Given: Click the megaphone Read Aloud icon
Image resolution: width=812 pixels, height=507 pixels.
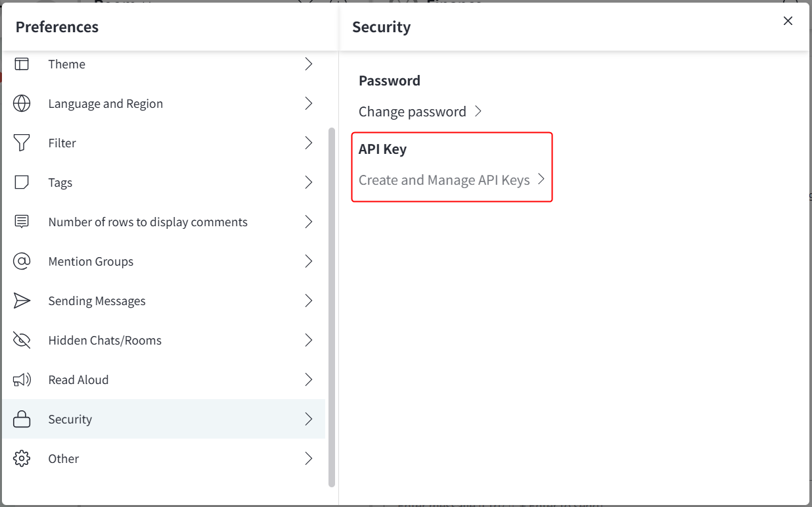Looking at the screenshot, I should point(22,379).
